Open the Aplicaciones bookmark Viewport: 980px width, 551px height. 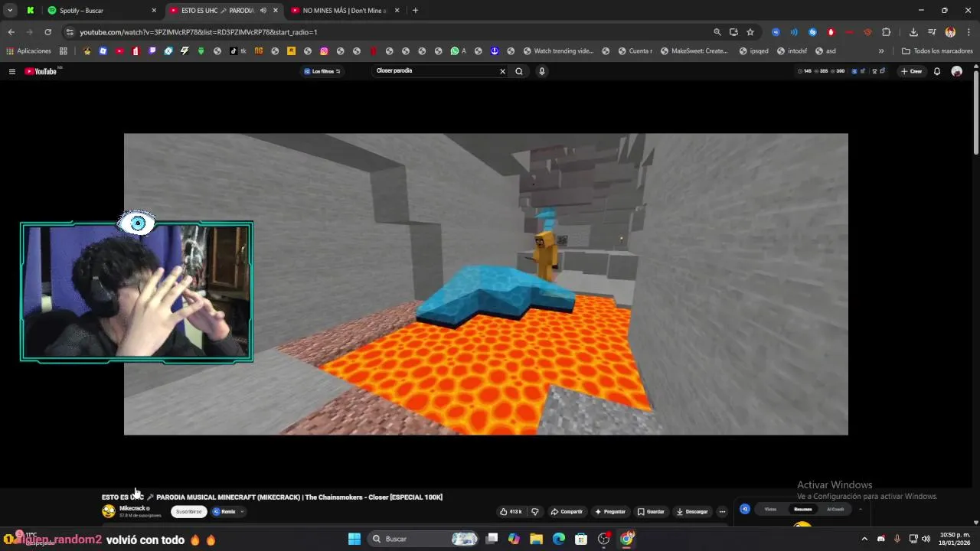click(x=29, y=51)
